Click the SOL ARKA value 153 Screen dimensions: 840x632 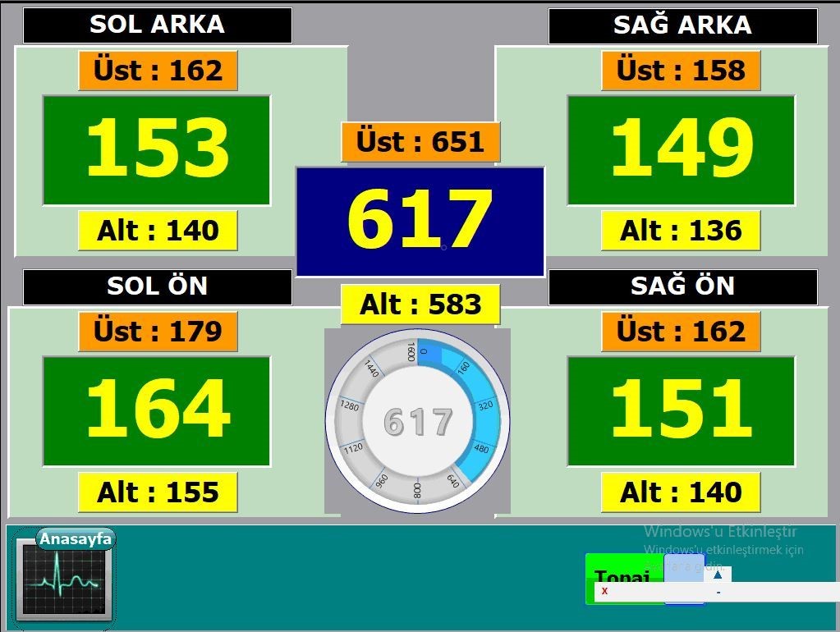click(157, 149)
